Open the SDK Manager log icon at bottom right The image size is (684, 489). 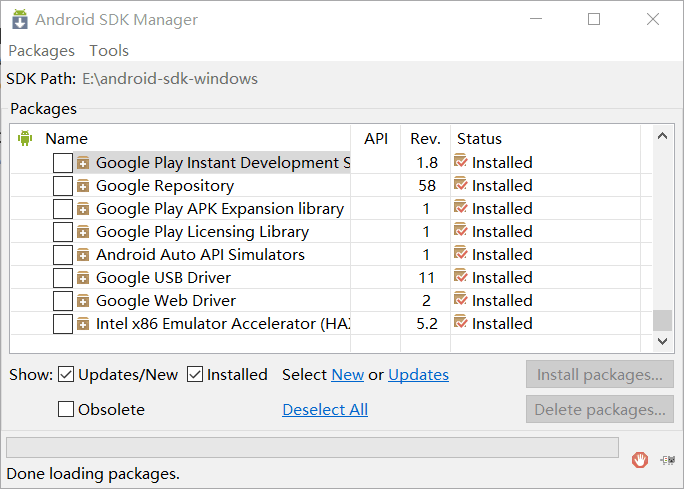click(x=668, y=460)
